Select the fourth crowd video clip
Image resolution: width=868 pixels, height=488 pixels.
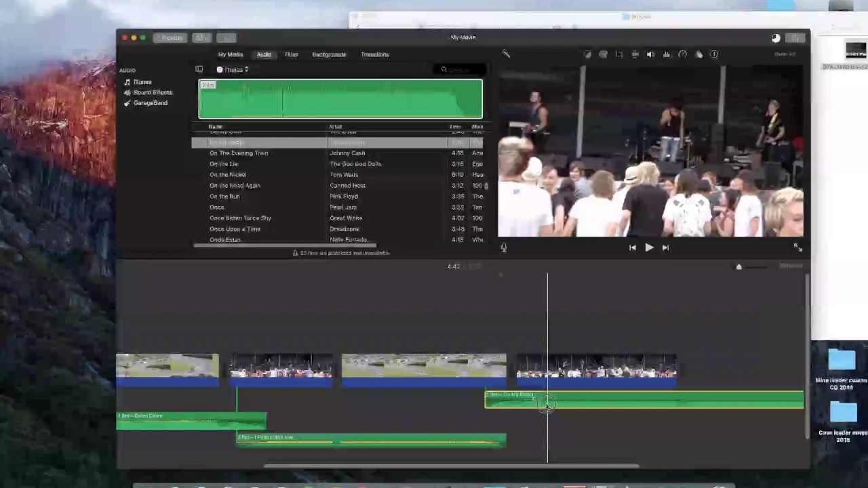[x=596, y=370]
